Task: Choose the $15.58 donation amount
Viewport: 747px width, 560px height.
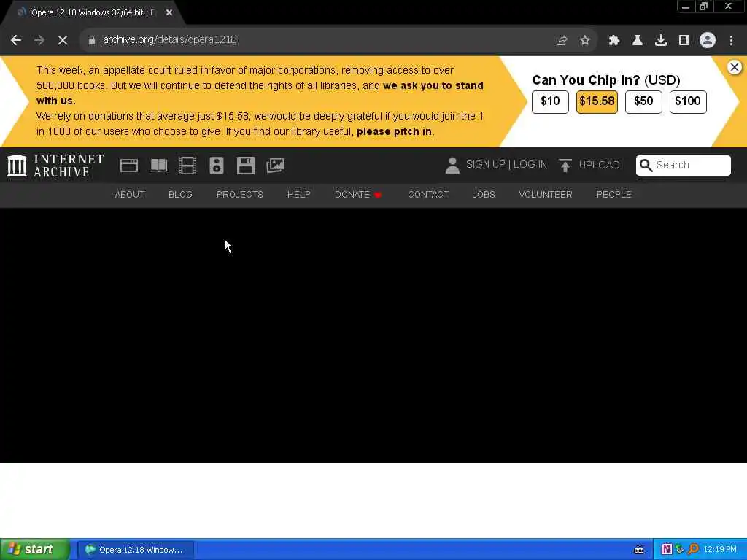Action: pos(597,101)
